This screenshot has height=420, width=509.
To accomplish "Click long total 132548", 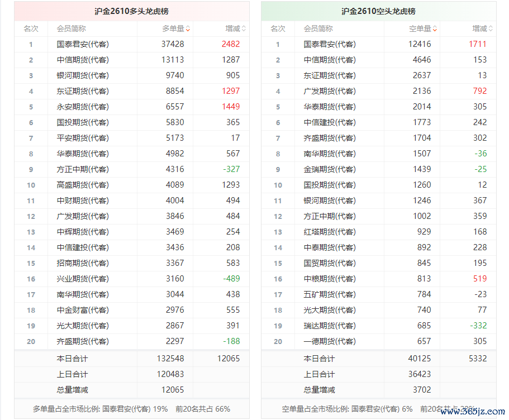I will (170, 359).
